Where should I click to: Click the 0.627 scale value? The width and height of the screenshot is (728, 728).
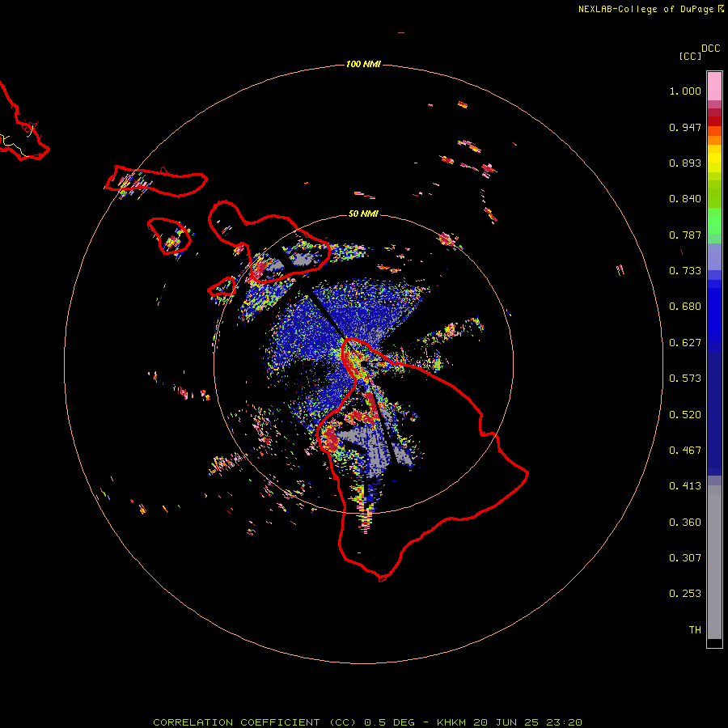685,343
